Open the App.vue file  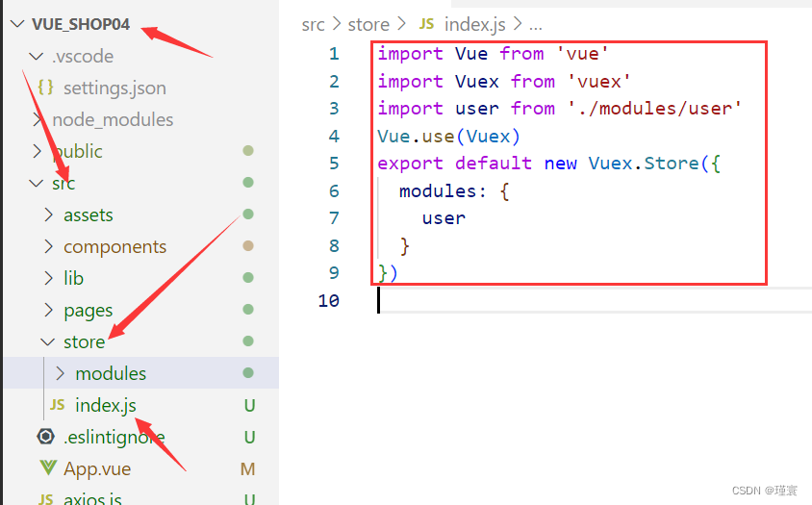[x=97, y=468]
